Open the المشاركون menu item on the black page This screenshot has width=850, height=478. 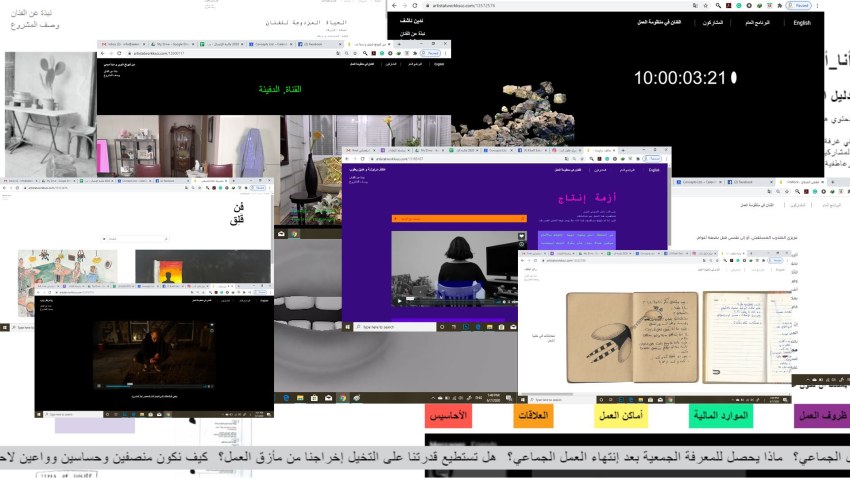coord(712,22)
